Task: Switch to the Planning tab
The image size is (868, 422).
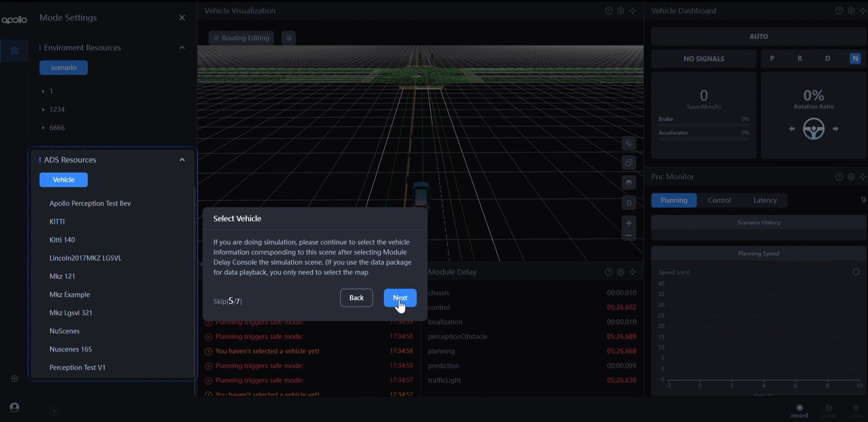Action: tap(674, 200)
